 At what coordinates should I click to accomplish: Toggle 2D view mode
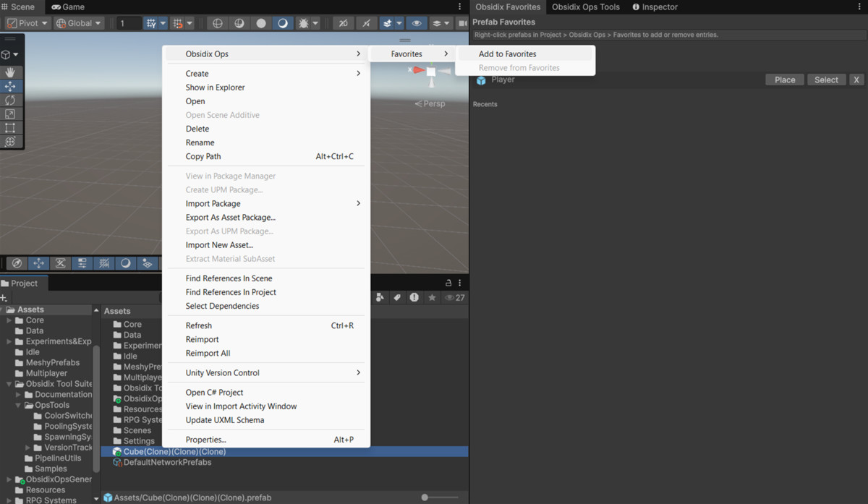point(344,23)
